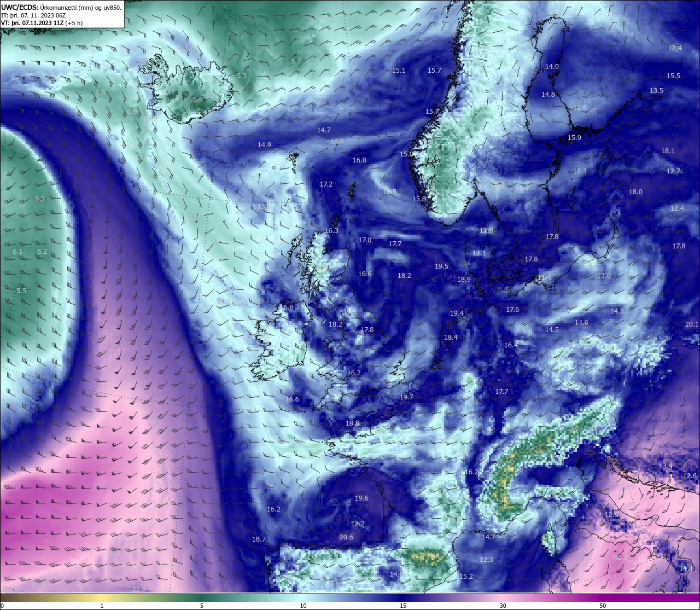Screen dimensions: 700x610
Task: Click the 20.6 value label
Action: (x=346, y=537)
